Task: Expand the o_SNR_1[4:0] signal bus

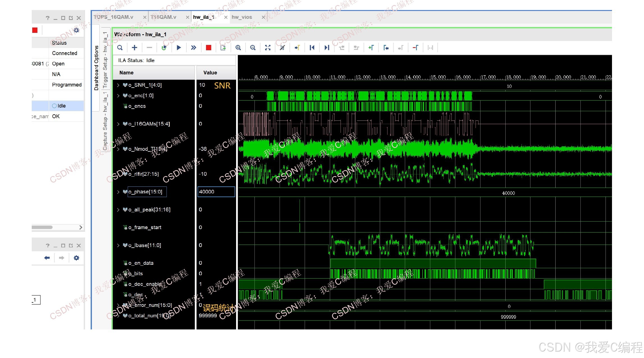Action: pyautogui.click(x=118, y=85)
